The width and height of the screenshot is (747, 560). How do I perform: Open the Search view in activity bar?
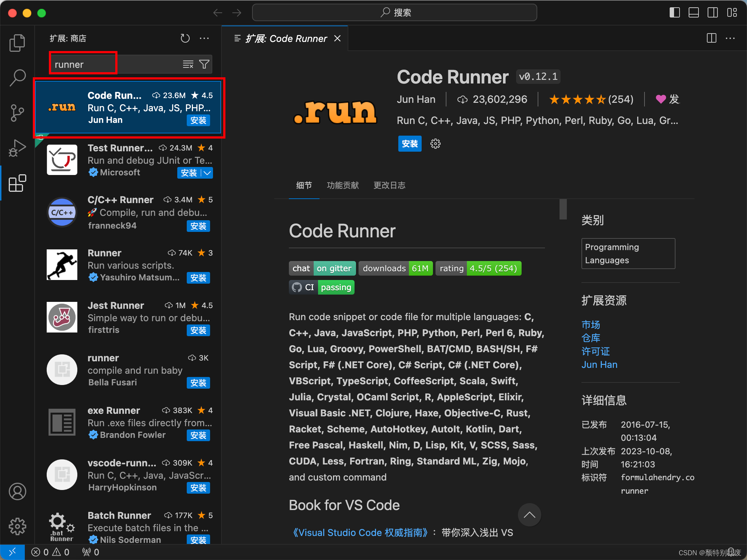tap(17, 78)
